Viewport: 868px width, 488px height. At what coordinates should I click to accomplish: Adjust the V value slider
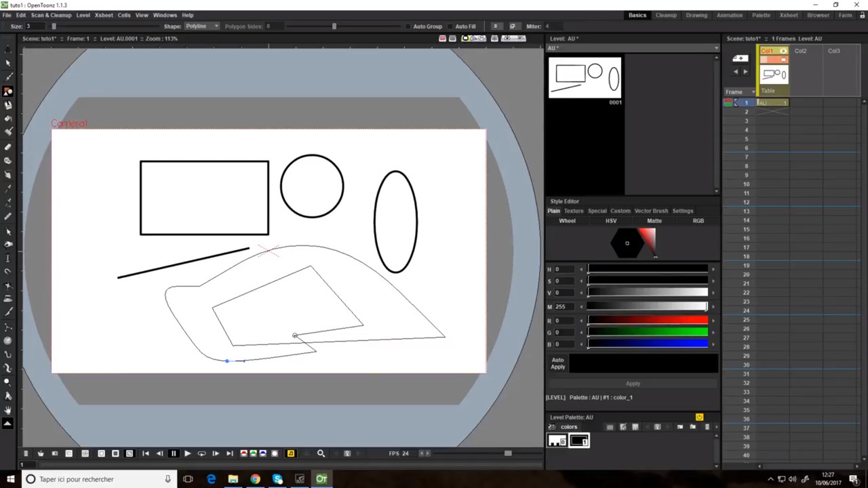tap(648, 293)
